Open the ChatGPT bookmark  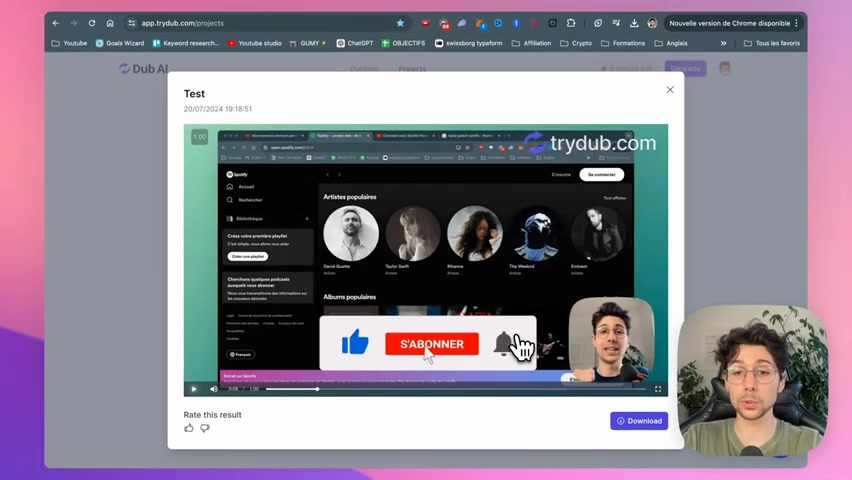355,43
